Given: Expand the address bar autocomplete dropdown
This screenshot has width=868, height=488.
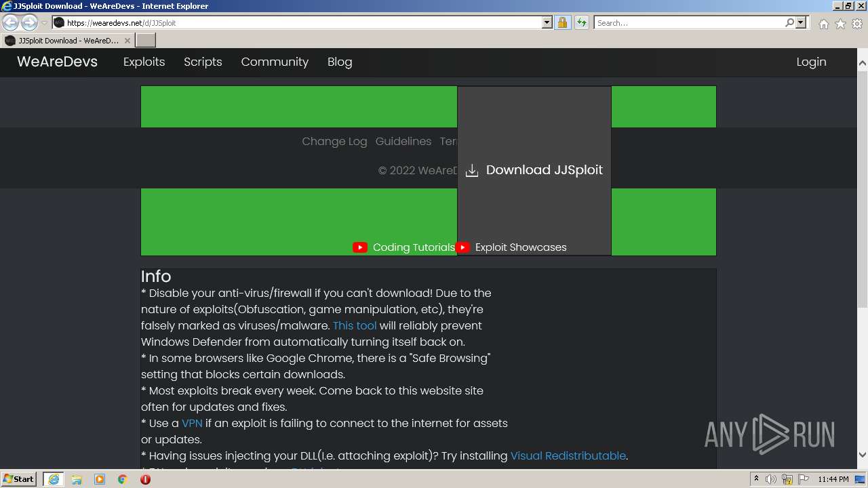Looking at the screenshot, I should click(547, 22).
